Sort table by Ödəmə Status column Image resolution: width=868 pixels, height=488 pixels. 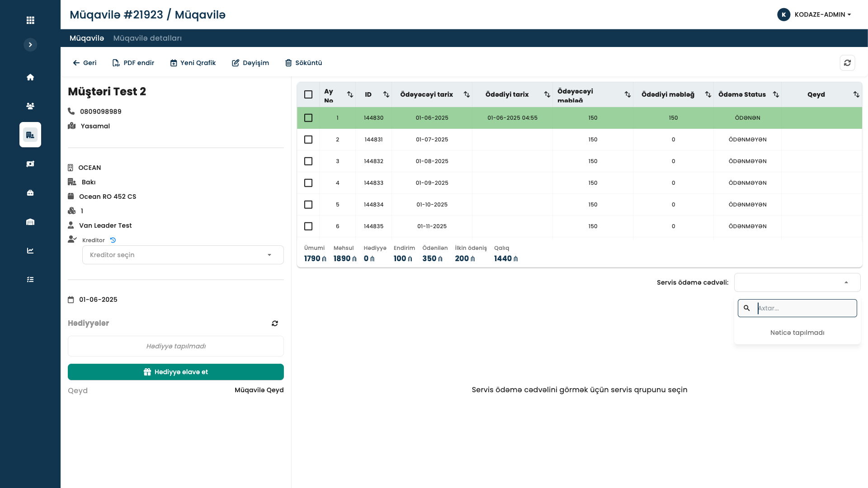(x=776, y=94)
